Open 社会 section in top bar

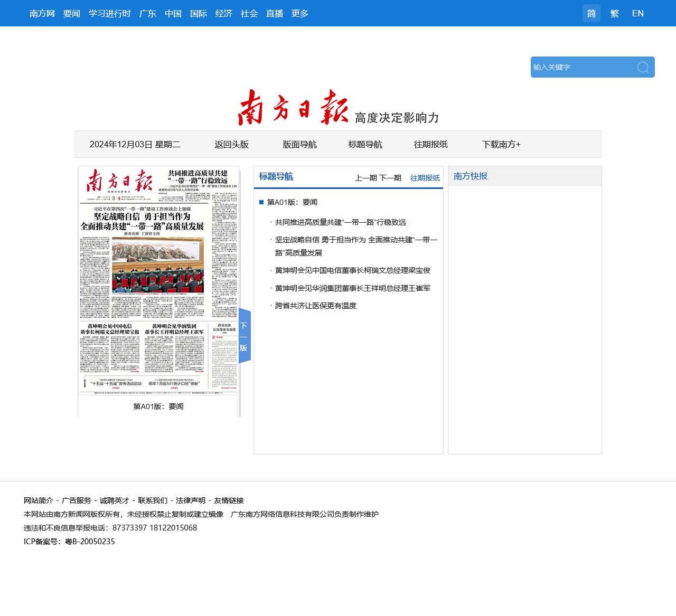(249, 13)
